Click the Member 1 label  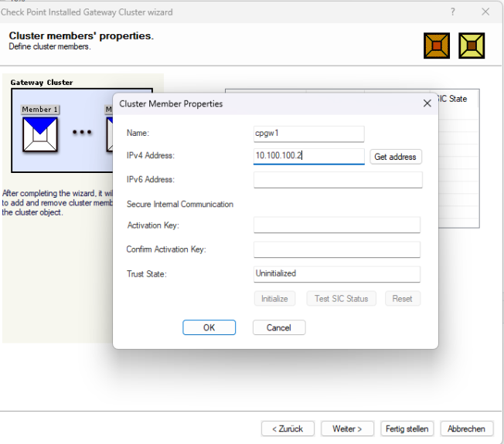tap(40, 110)
